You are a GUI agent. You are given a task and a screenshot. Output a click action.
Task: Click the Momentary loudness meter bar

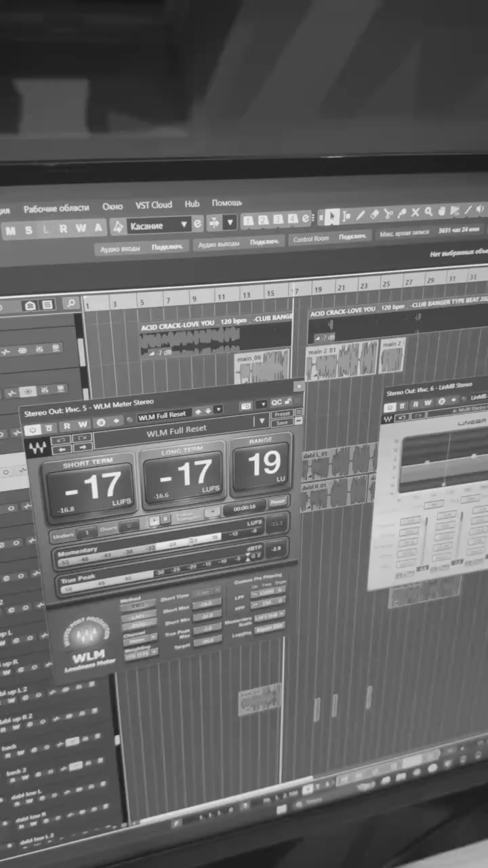[158, 542]
